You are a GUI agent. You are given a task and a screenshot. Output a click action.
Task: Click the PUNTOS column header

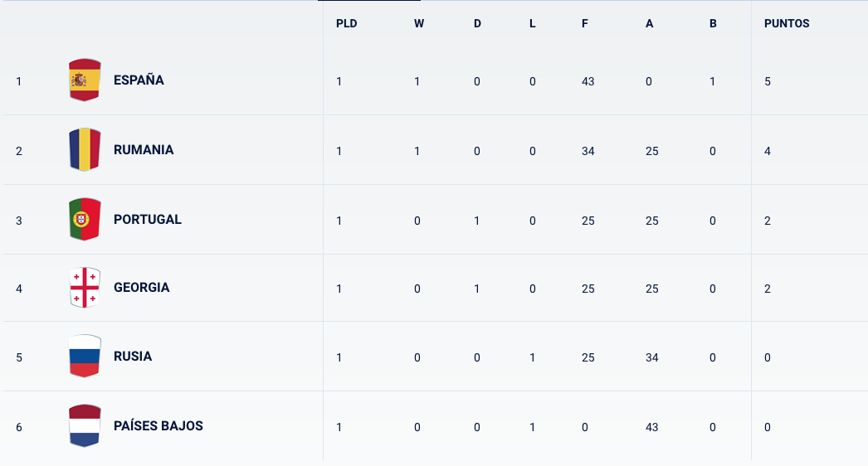tap(787, 23)
